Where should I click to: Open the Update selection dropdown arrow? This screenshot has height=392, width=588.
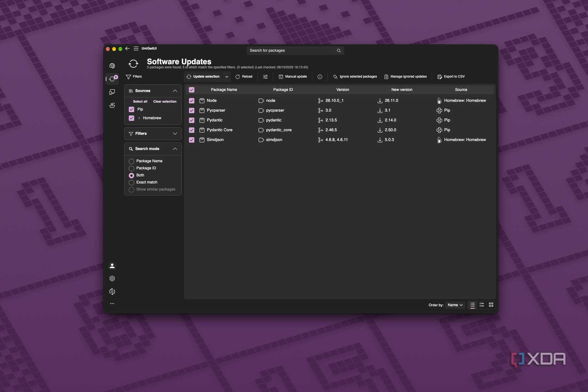pyautogui.click(x=227, y=77)
